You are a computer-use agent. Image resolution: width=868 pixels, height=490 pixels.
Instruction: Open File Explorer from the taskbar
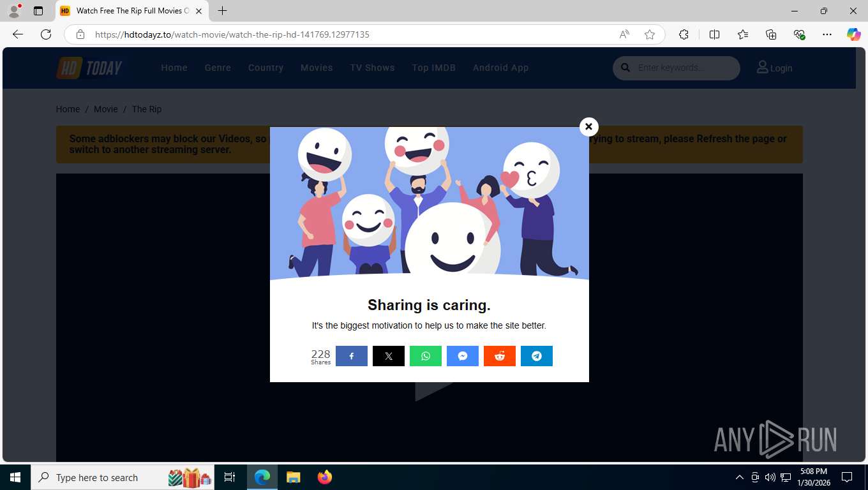(x=293, y=477)
